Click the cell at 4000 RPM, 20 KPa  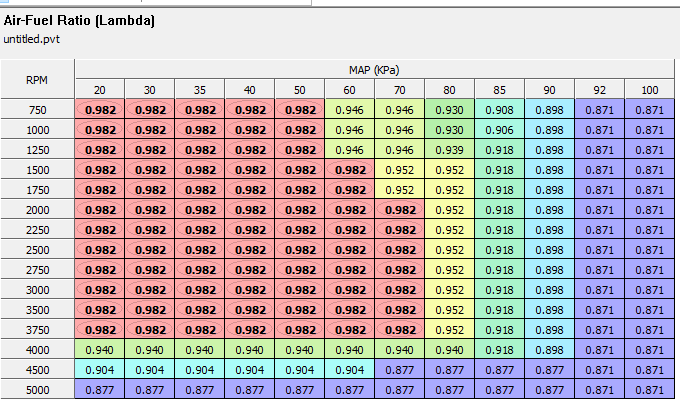(99, 350)
